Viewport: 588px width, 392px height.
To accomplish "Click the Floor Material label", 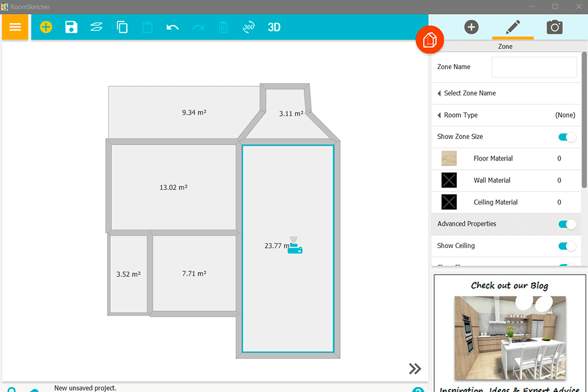I will 493,158.
